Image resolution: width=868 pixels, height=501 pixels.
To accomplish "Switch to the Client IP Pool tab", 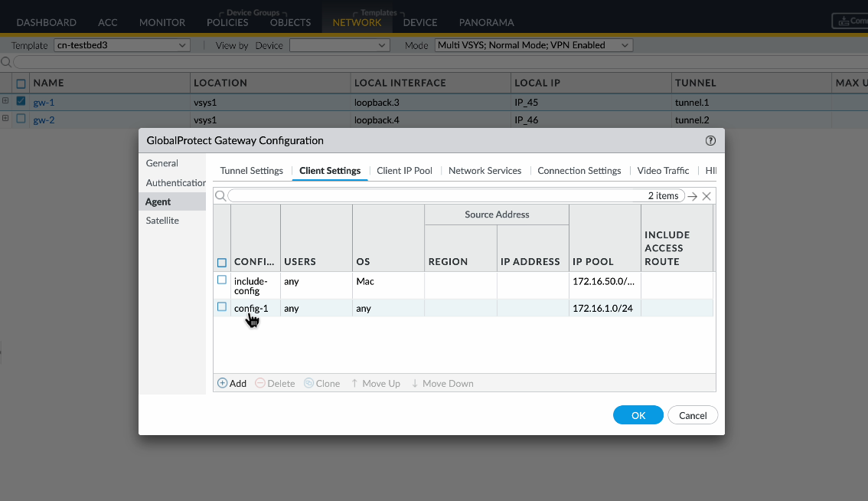I will pyautogui.click(x=404, y=171).
